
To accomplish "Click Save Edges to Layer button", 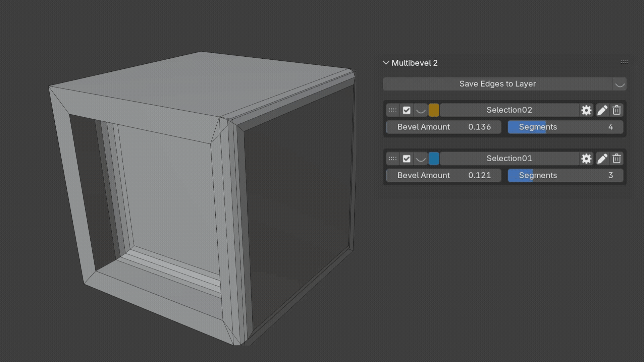I will point(498,84).
